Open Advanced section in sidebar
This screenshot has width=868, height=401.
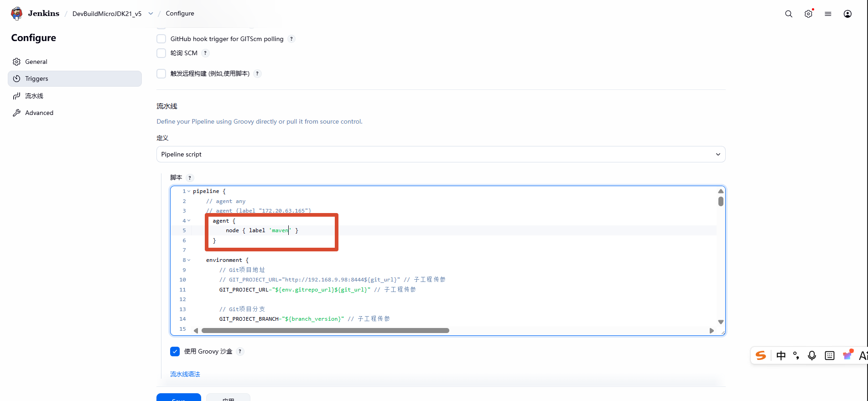click(x=75, y=113)
